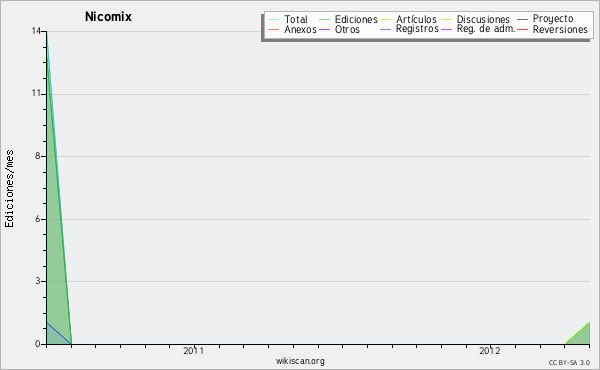Image resolution: width=600 pixels, height=370 pixels.
Task: Click the 2012 x-axis label
Action: (x=490, y=351)
